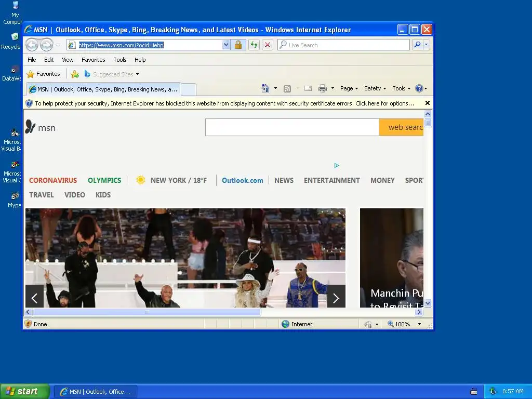Expand the address bar history dropdown

pos(226,45)
